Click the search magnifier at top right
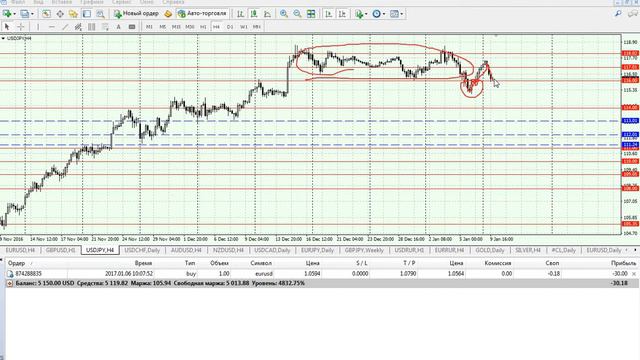 pos(618,14)
